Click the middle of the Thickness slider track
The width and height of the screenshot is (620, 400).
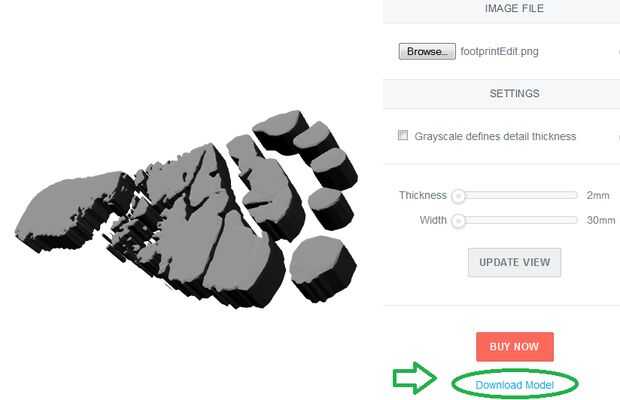515,195
